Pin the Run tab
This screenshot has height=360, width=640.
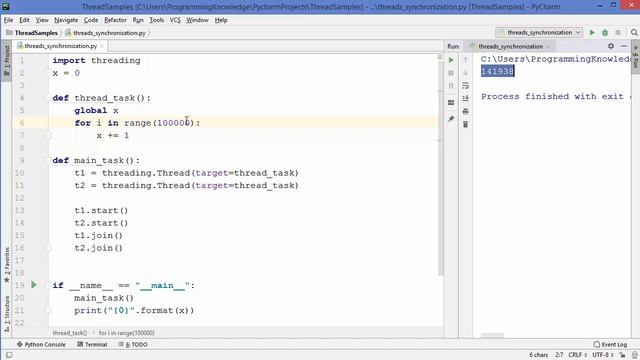[x=451, y=119]
